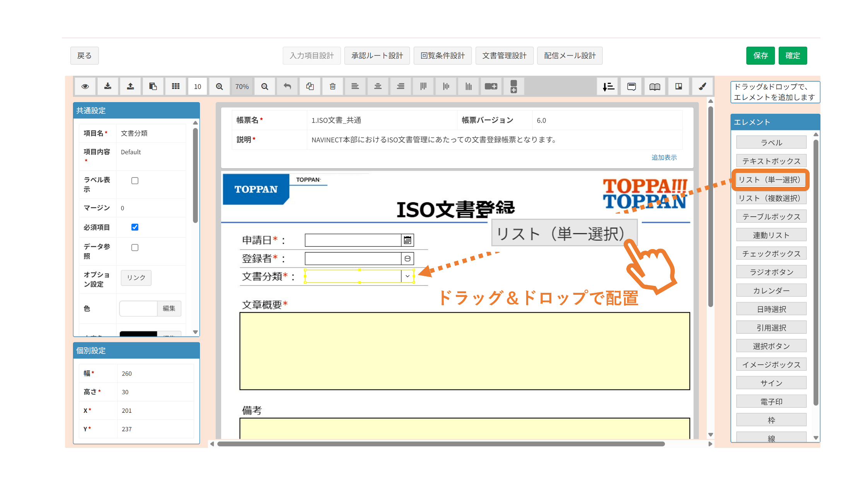Open the 文書分類 dropdown on the form
This screenshot has width=868, height=482.
point(407,276)
